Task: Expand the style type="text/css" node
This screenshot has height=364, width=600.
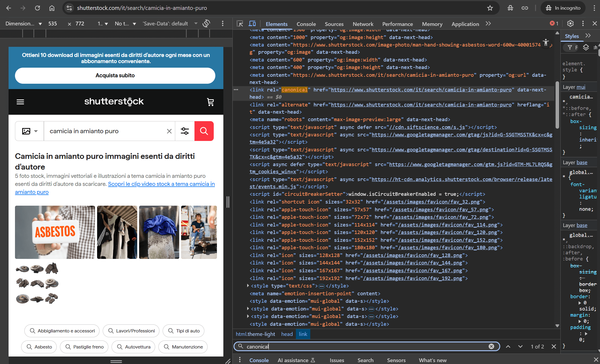Action: pos(248,286)
